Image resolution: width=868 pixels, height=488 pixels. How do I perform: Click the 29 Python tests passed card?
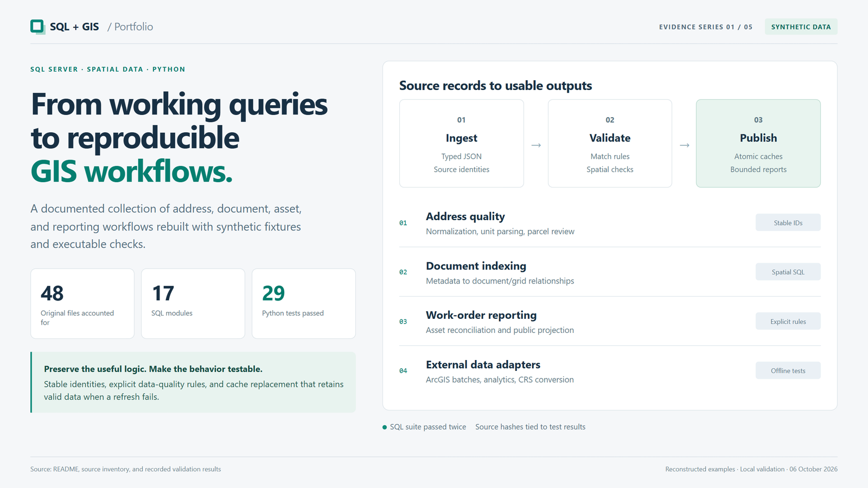click(x=304, y=304)
